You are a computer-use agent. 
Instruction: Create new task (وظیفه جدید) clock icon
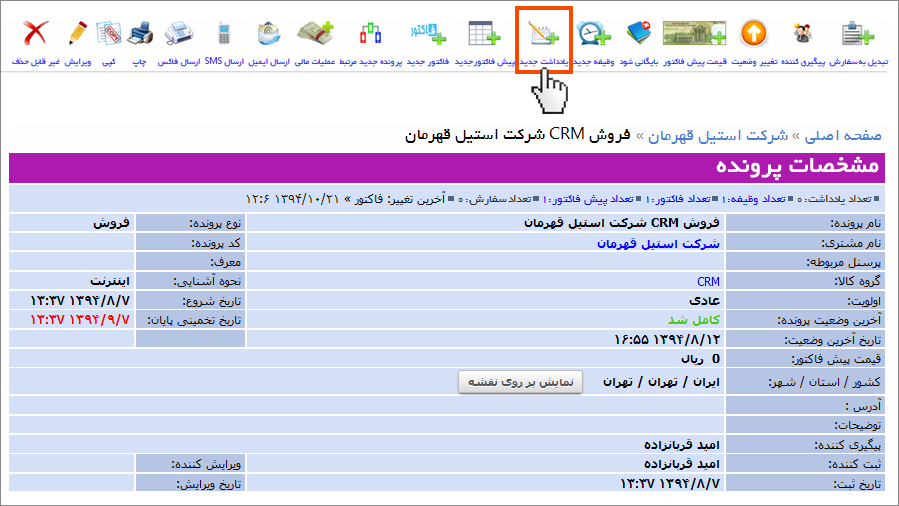click(x=593, y=33)
